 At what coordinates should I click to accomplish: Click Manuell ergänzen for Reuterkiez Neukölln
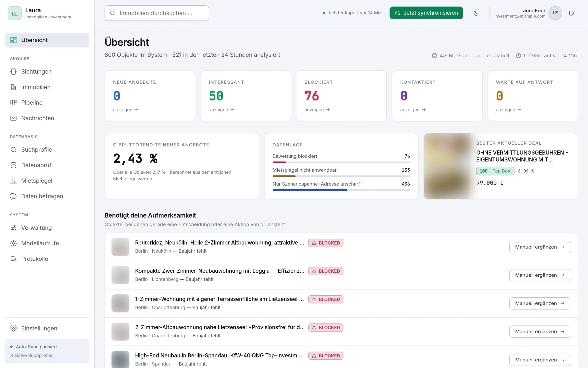(x=540, y=247)
